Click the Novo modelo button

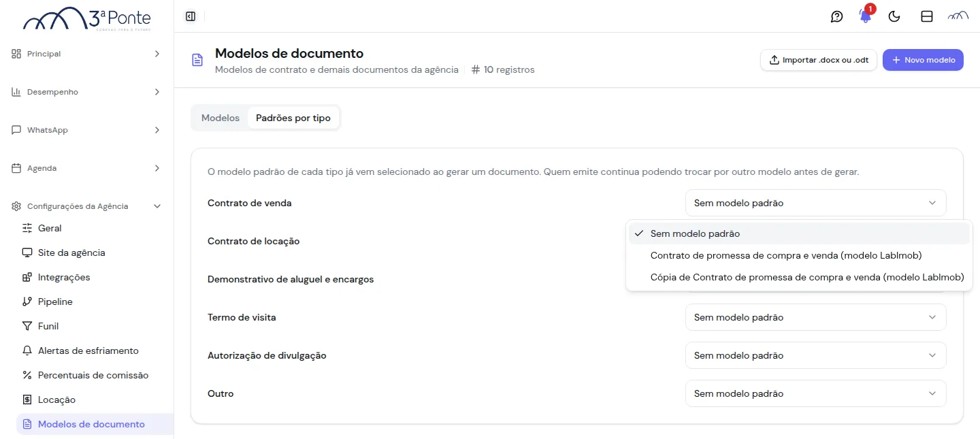(x=923, y=60)
